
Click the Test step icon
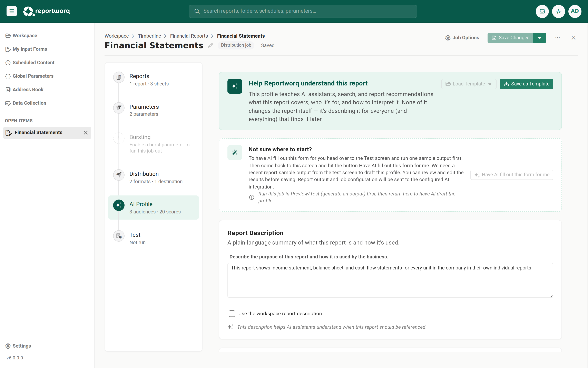point(119,236)
